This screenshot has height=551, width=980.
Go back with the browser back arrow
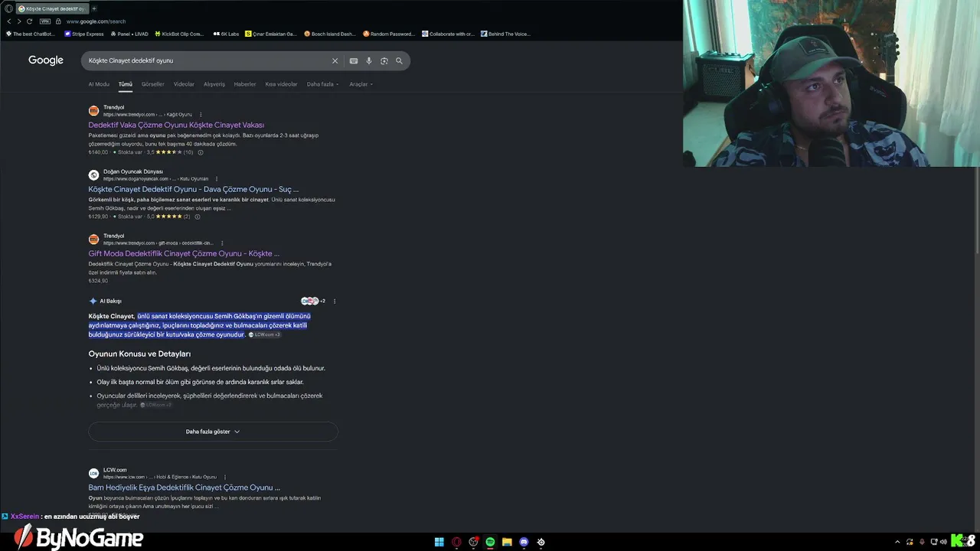9,21
